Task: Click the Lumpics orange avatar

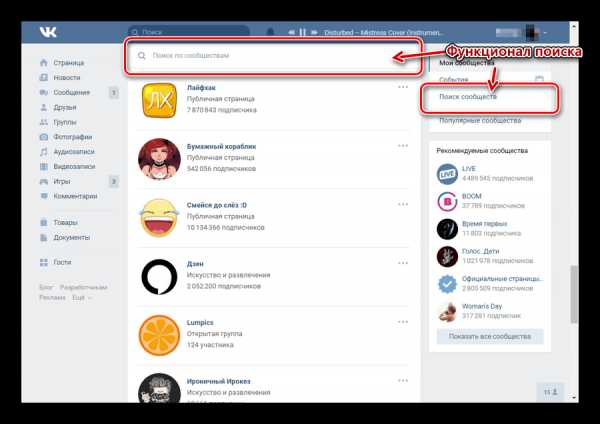Action: point(159,335)
